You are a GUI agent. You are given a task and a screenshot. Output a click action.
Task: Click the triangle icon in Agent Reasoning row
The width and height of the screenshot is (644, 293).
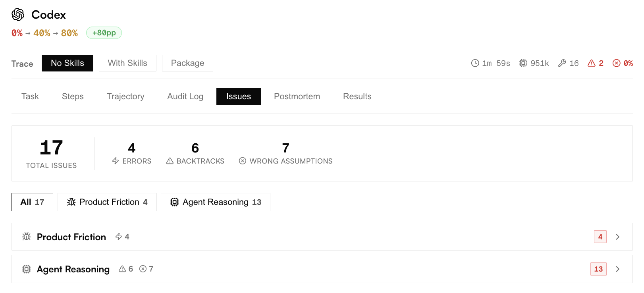(122, 269)
